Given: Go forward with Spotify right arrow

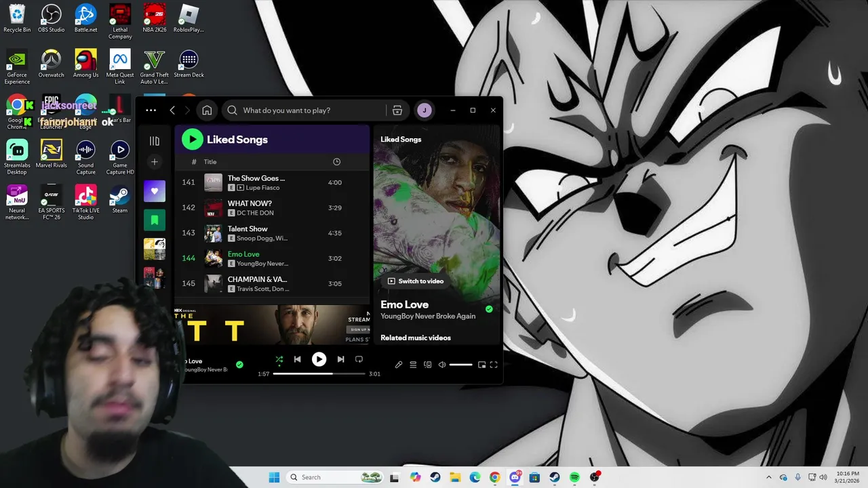Looking at the screenshot, I should tap(188, 110).
